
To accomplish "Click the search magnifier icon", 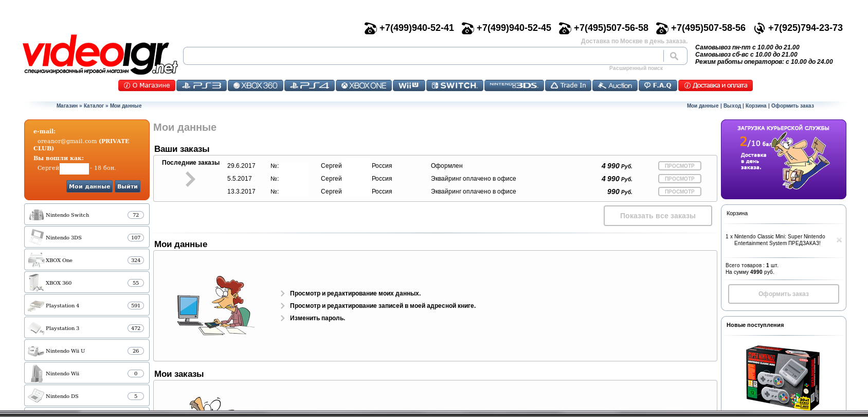I will click(674, 56).
